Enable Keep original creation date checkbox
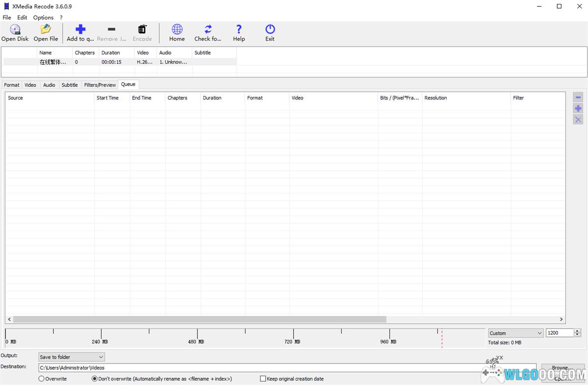The height and width of the screenshot is (385, 588). pyautogui.click(x=263, y=379)
